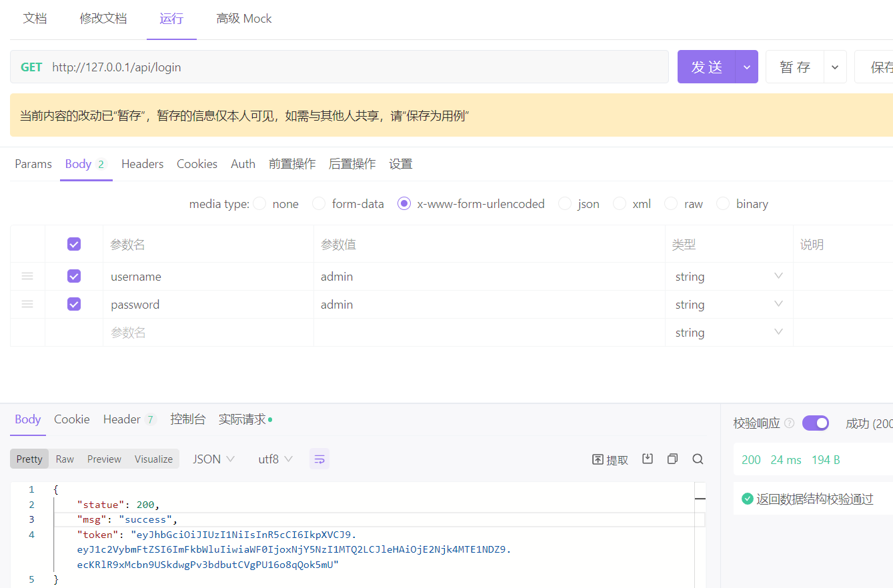
Task: Select the form-data media type
Action: coord(319,203)
